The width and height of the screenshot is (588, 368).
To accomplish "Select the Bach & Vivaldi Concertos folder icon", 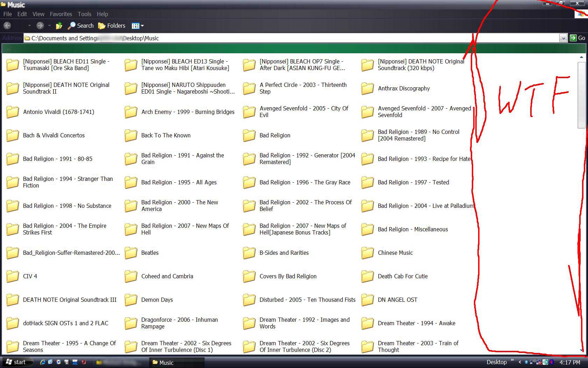I will pyautogui.click(x=13, y=135).
